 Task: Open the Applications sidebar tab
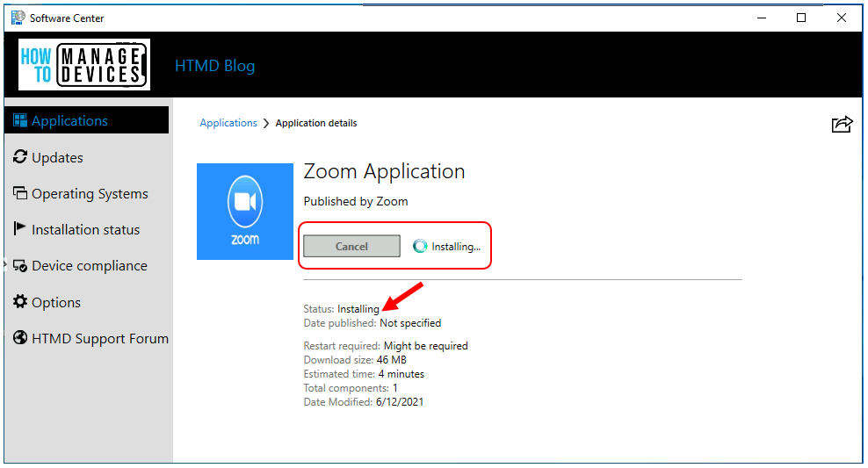point(86,120)
